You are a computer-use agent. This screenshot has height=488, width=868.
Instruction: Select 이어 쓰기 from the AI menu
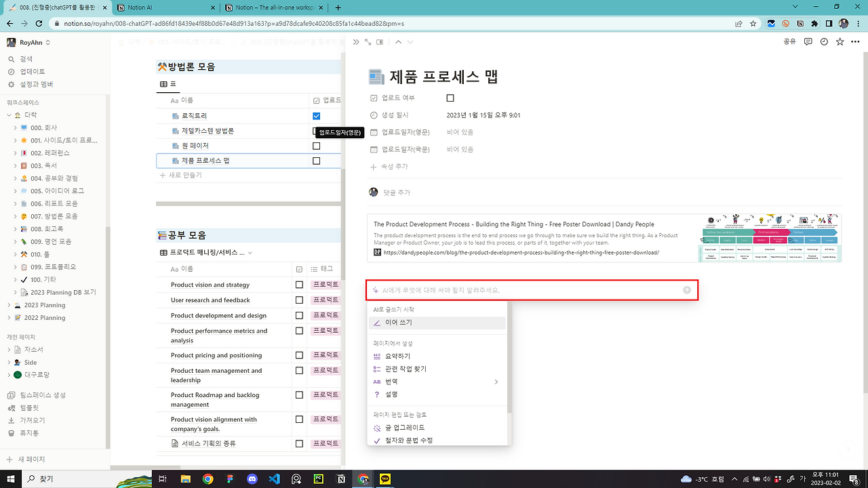tap(437, 323)
